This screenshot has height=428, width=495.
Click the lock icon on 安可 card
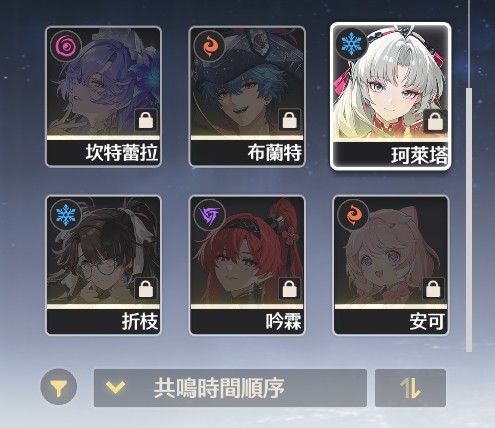(x=433, y=289)
